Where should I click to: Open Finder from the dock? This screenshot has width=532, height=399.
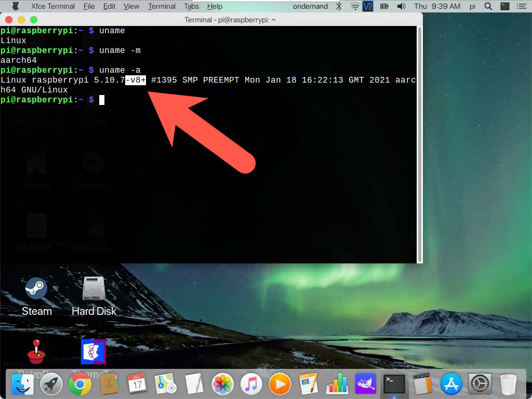click(23, 384)
